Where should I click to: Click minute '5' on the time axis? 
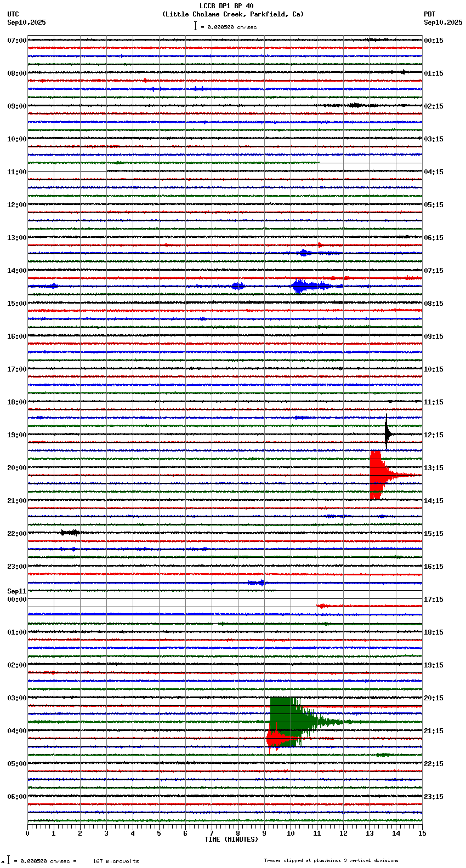[159, 833]
